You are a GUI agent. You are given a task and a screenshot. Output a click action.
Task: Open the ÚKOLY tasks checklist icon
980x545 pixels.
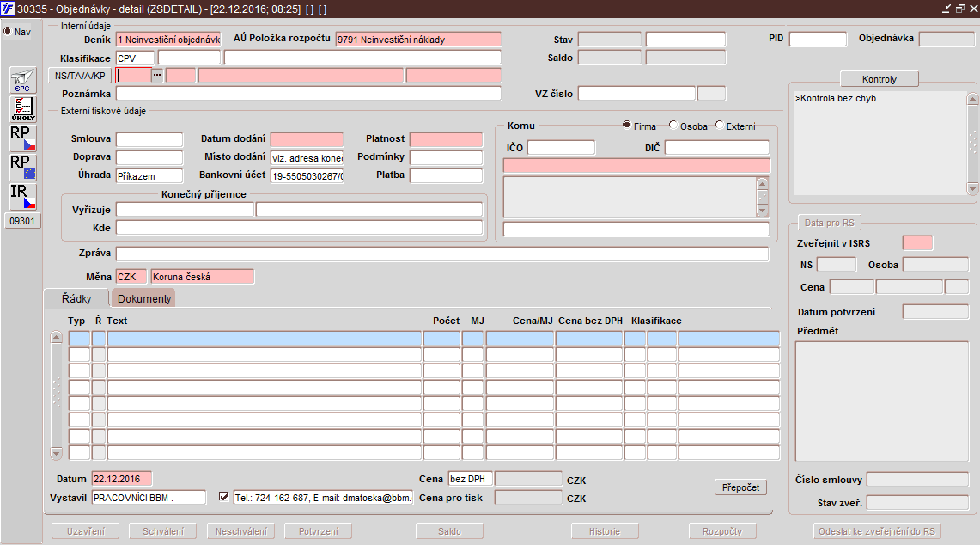(23, 109)
